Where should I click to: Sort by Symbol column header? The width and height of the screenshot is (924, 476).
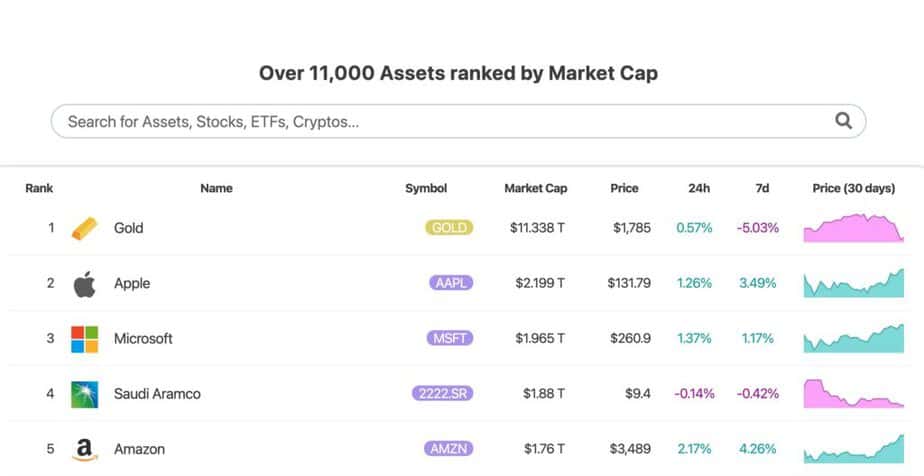pyautogui.click(x=426, y=189)
